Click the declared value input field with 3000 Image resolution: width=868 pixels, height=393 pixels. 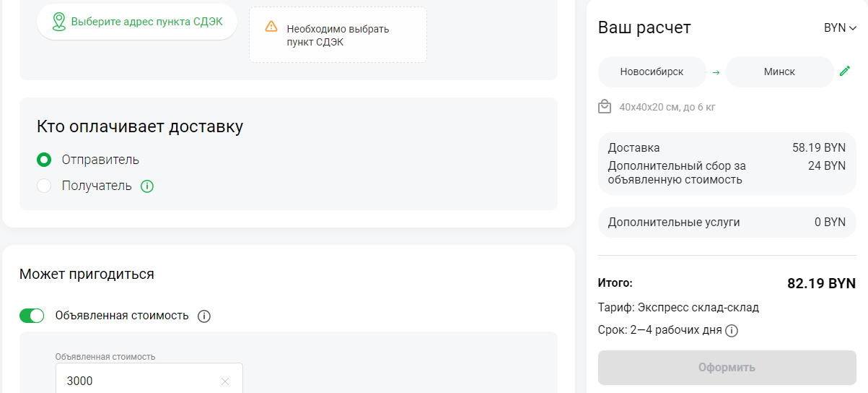(x=149, y=379)
